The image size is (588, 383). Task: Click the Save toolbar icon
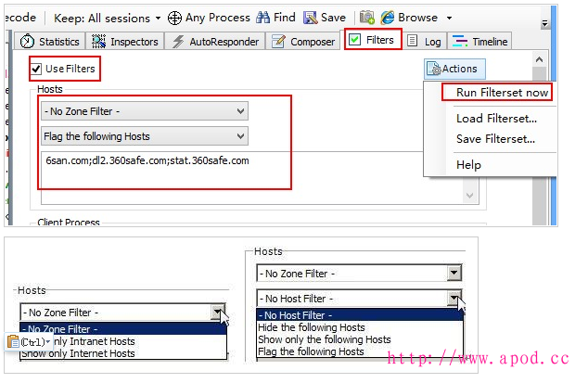click(x=310, y=18)
